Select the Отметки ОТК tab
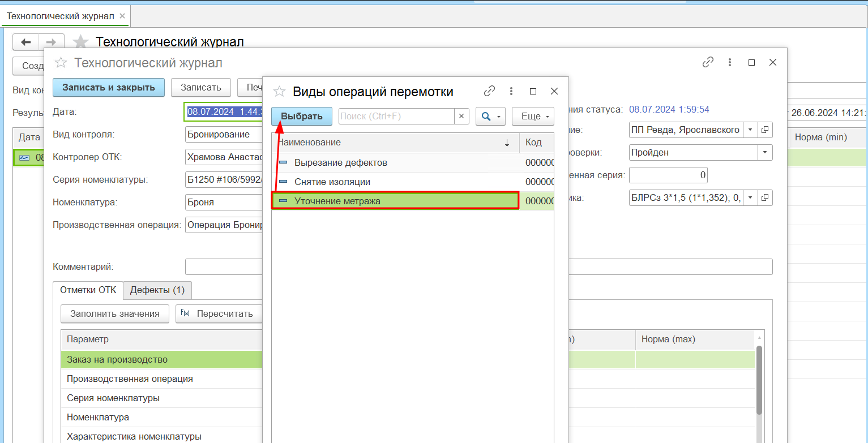This screenshot has width=868, height=443. click(88, 290)
